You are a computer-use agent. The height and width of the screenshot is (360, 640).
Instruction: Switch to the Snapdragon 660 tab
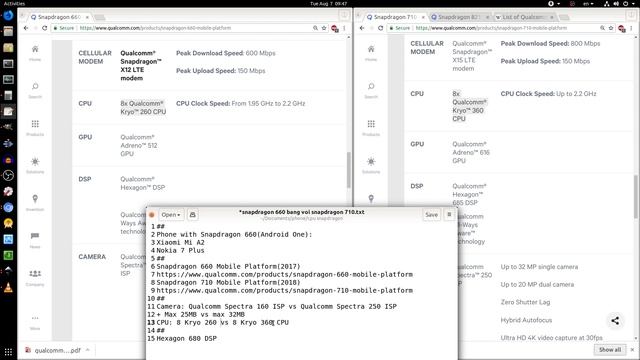59,17
